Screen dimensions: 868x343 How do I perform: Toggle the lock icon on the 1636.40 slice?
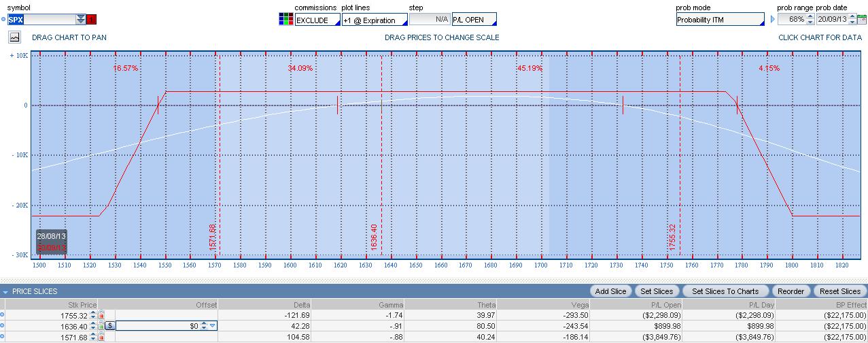(x=102, y=326)
